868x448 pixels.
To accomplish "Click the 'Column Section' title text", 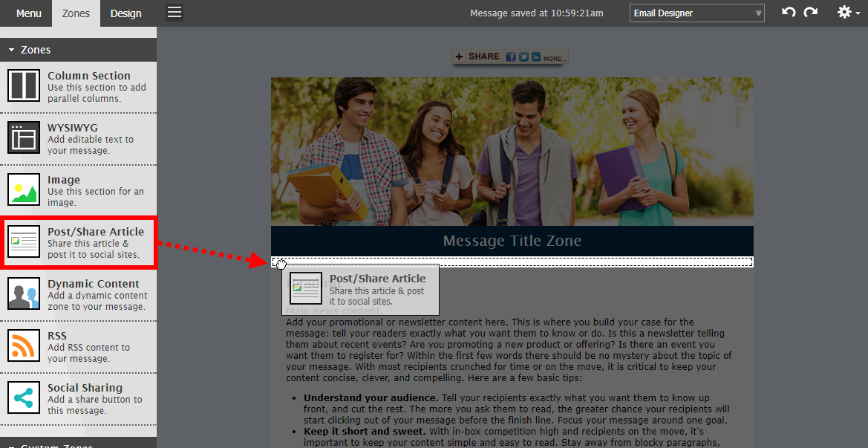I will point(89,76).
